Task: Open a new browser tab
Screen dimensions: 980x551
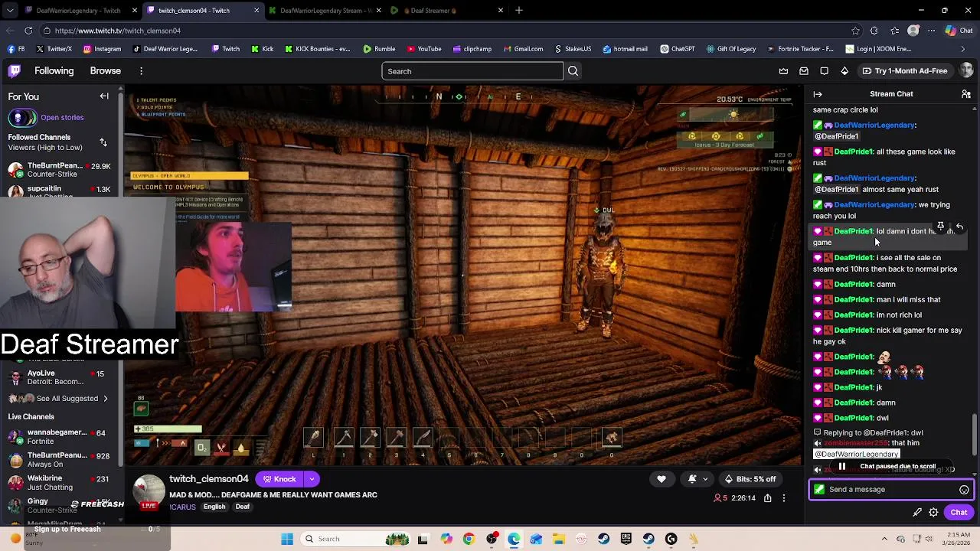Action: 519,11
